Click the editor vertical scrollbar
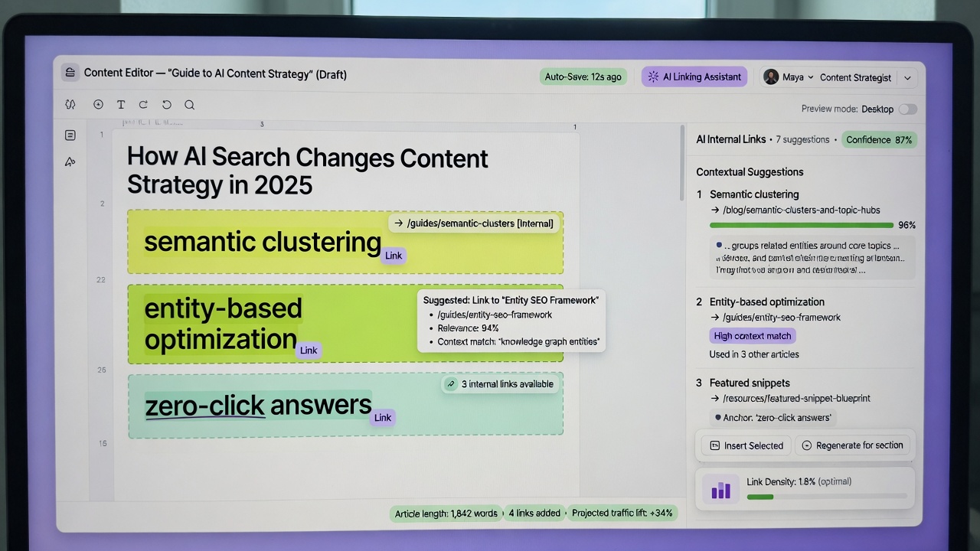This screenshot has height=551, width=980. point(682,164)
